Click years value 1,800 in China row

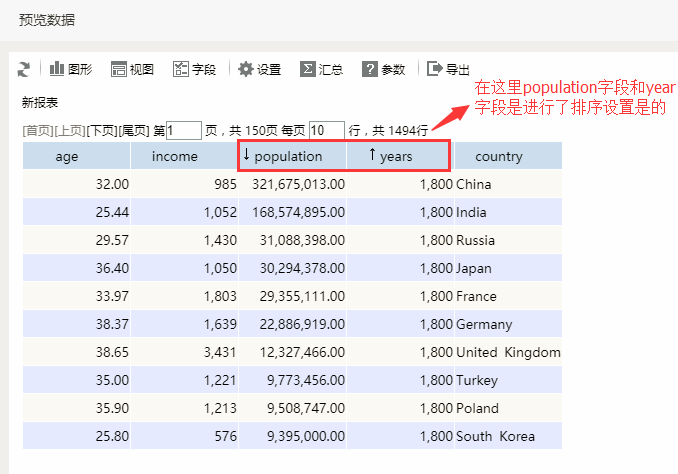pyautogui.click(x=436, y=184)
